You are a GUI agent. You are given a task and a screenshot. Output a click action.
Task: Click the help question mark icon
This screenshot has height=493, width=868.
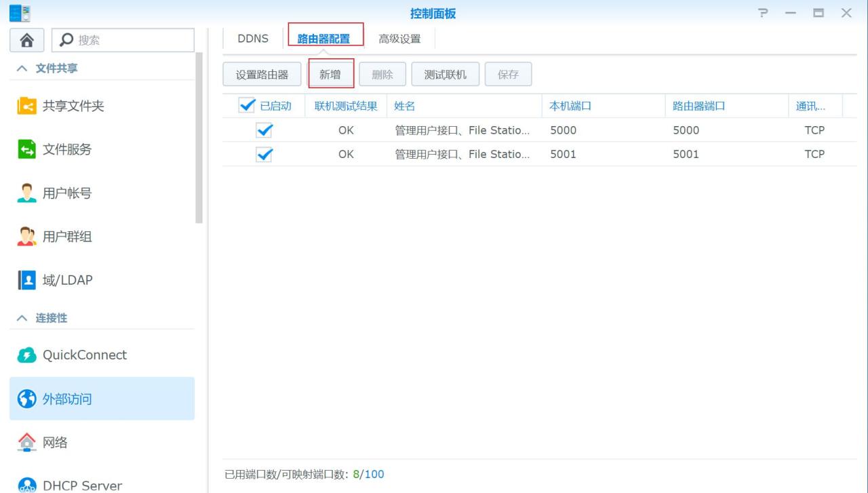click(x=764, y=14)
